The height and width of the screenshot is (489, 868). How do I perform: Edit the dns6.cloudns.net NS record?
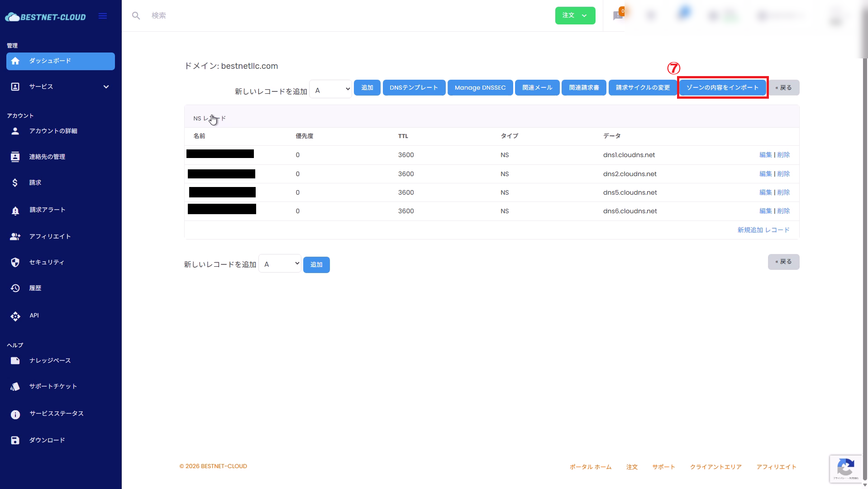coord(765,211)
